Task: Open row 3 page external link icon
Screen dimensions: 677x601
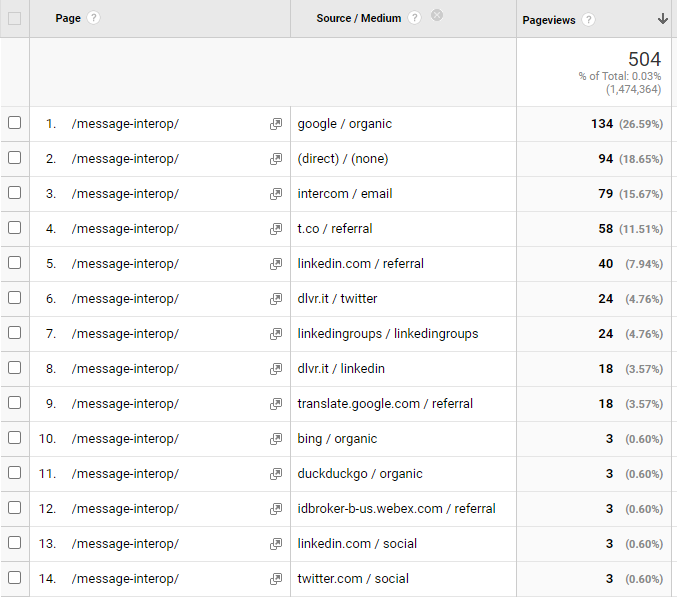Action: (276, 194)
